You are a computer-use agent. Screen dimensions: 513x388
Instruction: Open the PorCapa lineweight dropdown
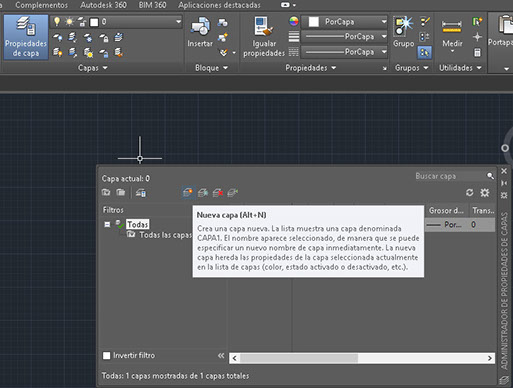(384, 37)
